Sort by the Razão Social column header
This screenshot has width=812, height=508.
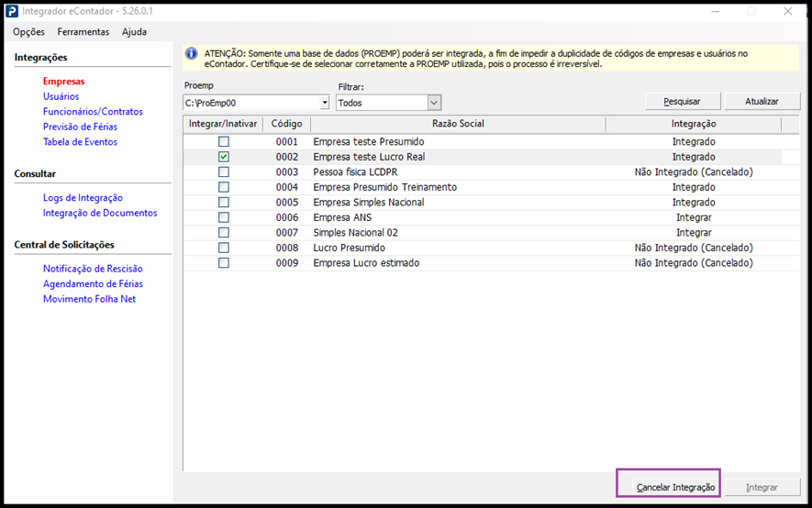coord(457,124)
